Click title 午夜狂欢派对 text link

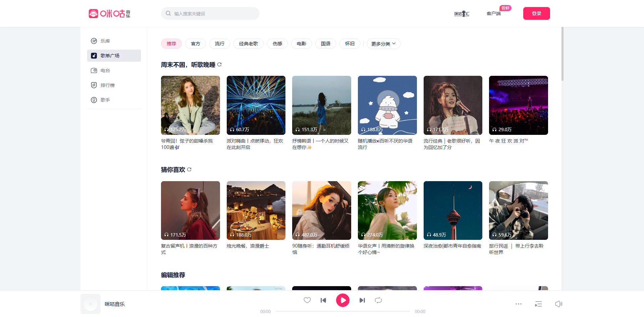[x=508, y=141]
